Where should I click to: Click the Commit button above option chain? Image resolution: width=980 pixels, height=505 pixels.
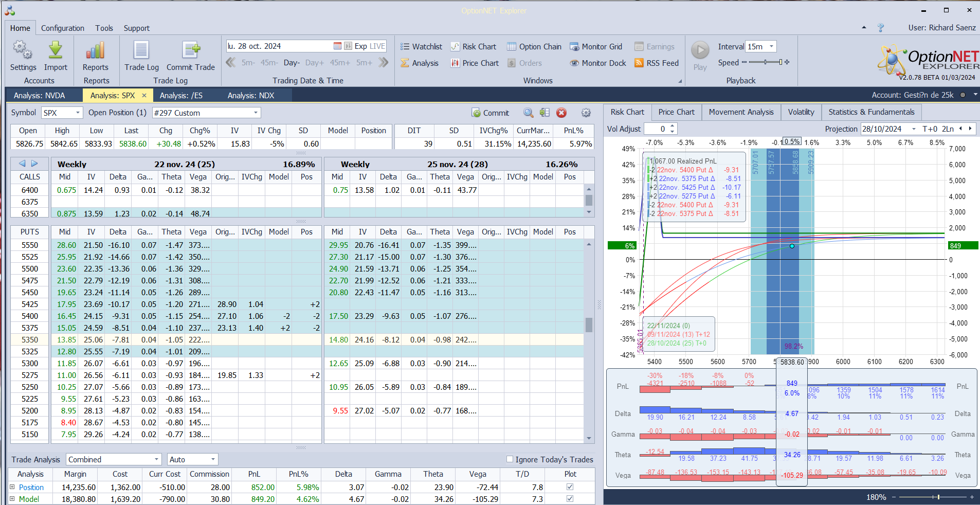pos(490,113)
